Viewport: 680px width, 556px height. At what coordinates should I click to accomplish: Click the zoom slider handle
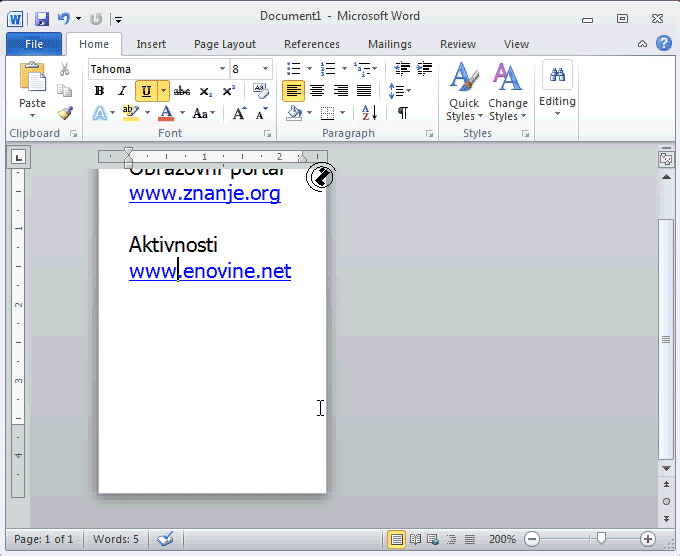pyautogui.click(x=600, y=539)
